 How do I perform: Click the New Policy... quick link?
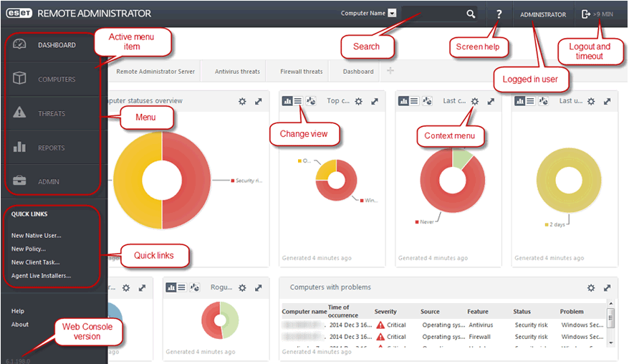[x=29, y=249]
